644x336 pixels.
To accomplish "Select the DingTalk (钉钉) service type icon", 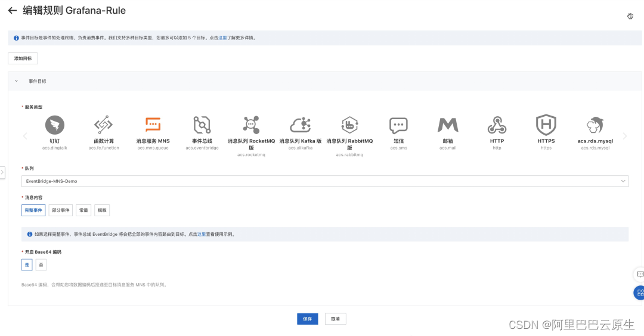I will click(55, 125).
